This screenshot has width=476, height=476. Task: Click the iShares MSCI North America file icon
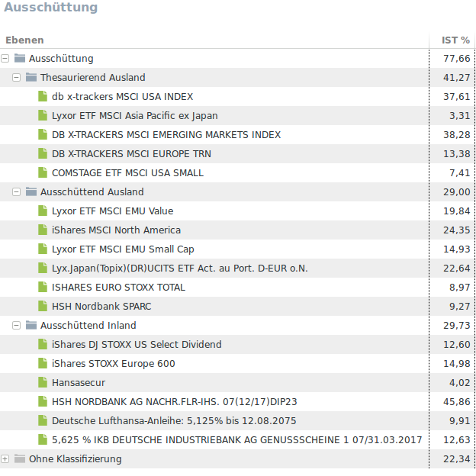pyautogui.click(x=43, y=230)
